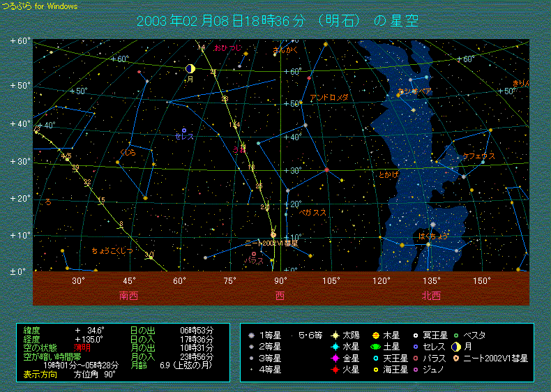Click the 太陽 (Sun) icon in the legend

[335, 336]
